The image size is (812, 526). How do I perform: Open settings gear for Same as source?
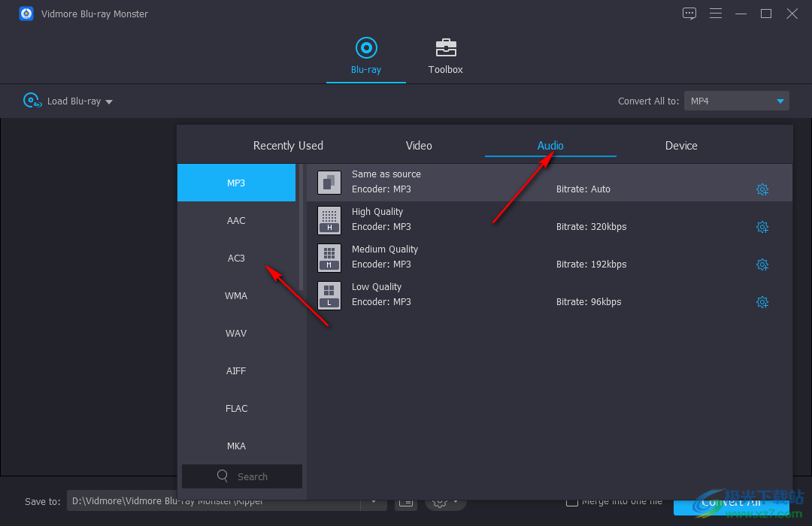tap(762, 189)
